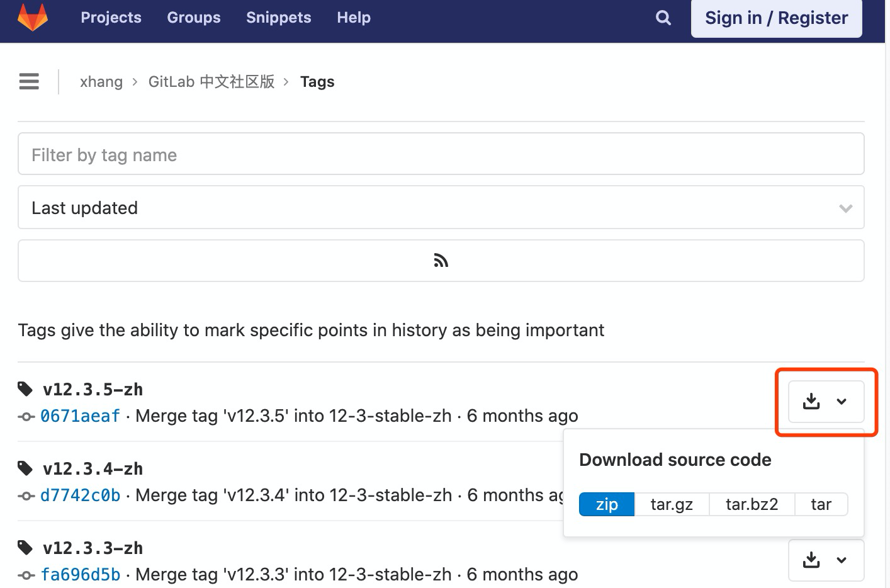Select the tar.bz2 download format
This screenshot has width=890, height=588.
pyautogui.click(x=752, y=504)
